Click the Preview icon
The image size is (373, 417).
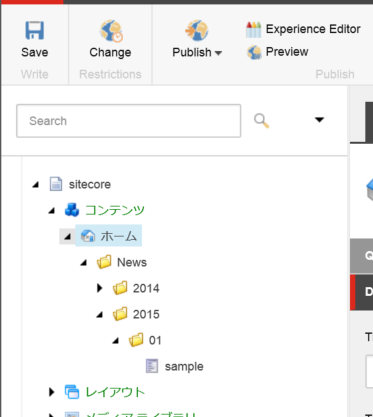tap(254, 52)
